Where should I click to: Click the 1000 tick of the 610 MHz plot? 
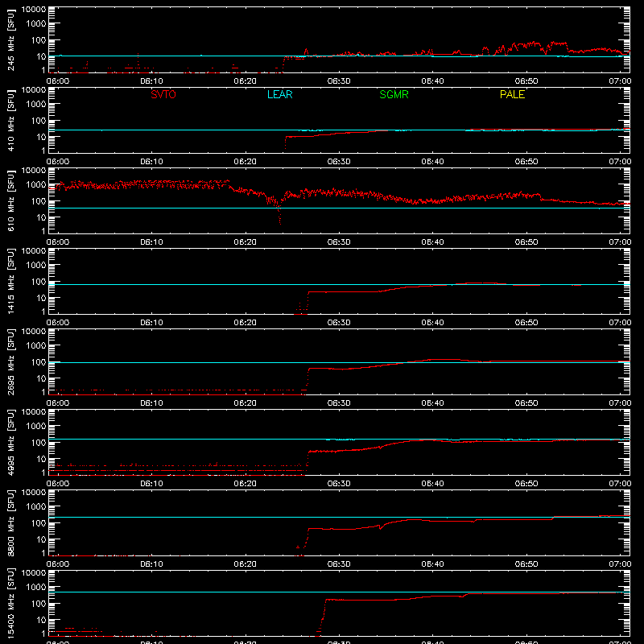pyautogui.click(x=36, y=185)
